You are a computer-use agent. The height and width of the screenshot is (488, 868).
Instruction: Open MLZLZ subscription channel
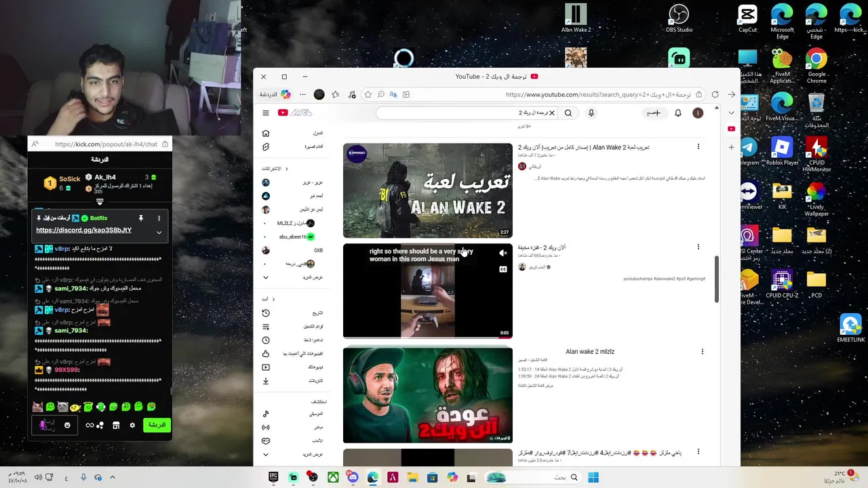293,223
